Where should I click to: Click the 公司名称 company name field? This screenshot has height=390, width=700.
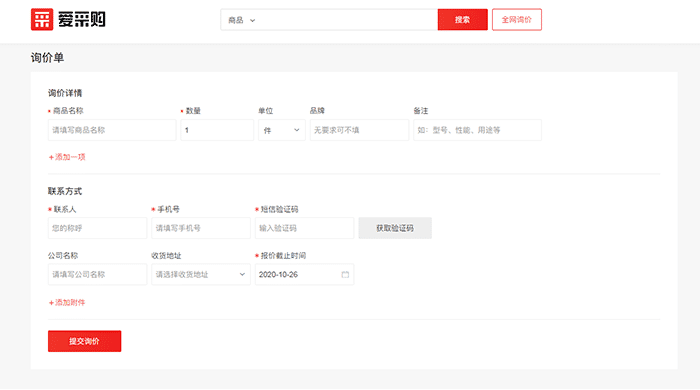pyautogui.click(x=97, y=274)
